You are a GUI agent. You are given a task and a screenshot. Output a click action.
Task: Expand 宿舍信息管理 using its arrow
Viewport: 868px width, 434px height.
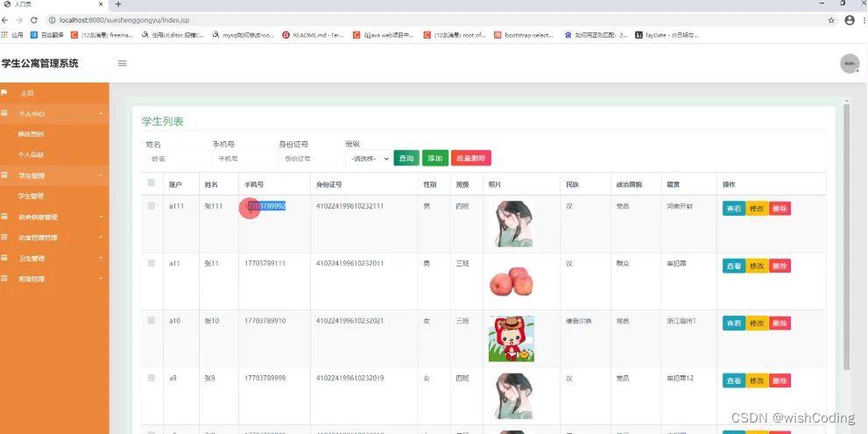pos(101,217)
